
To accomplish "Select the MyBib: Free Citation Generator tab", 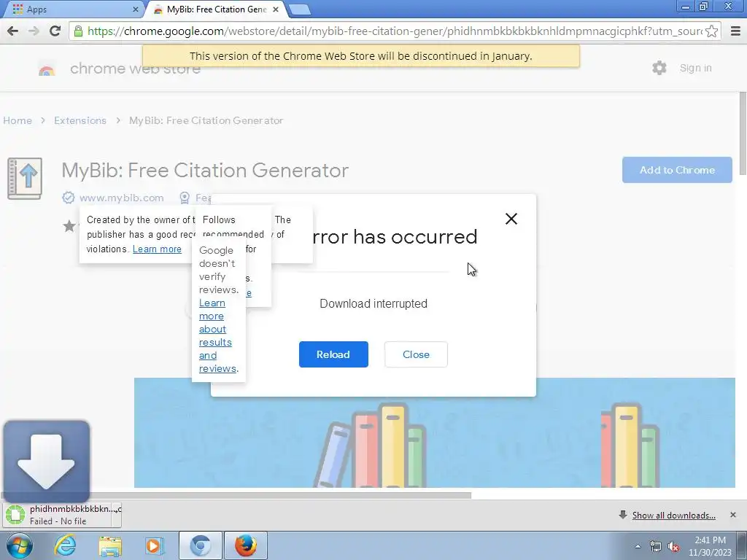I will pyautogui.click(x=217, y=9).
